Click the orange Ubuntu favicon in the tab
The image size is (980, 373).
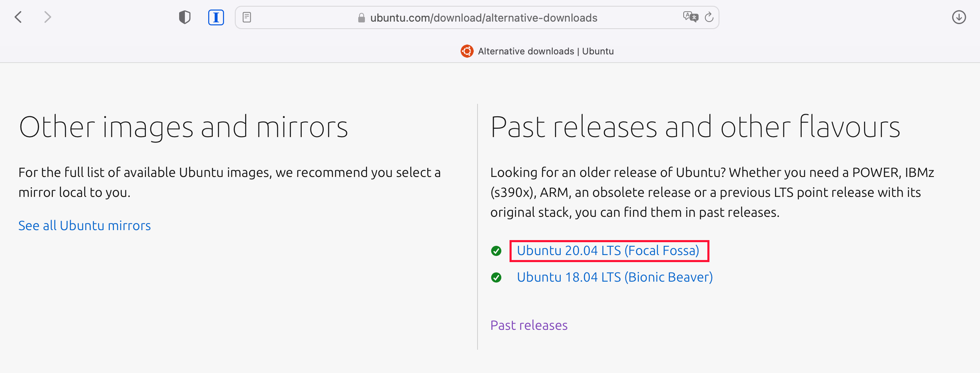[467, 51]
